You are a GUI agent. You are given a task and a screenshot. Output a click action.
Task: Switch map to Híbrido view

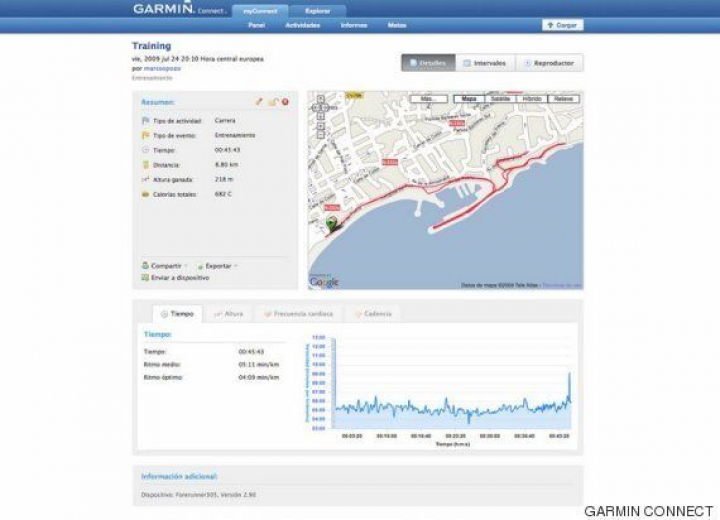pos(532,99)
